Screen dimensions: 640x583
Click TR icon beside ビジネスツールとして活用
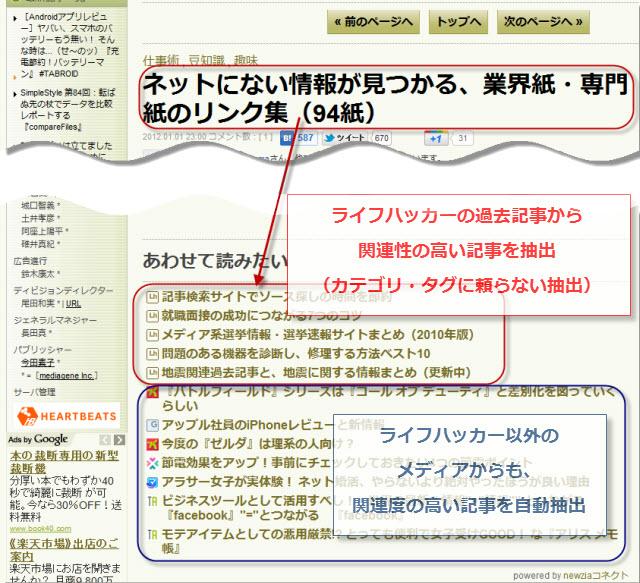pos(152,501)
